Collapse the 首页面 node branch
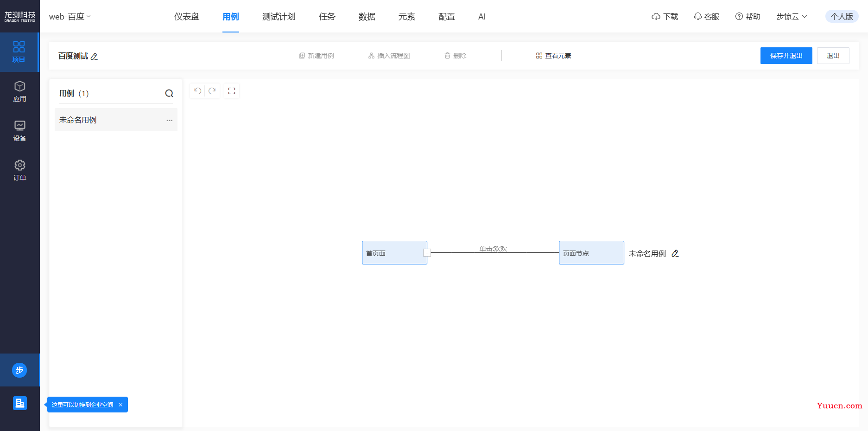The height and width of the screenshot is (431, 868). [427, 253]
